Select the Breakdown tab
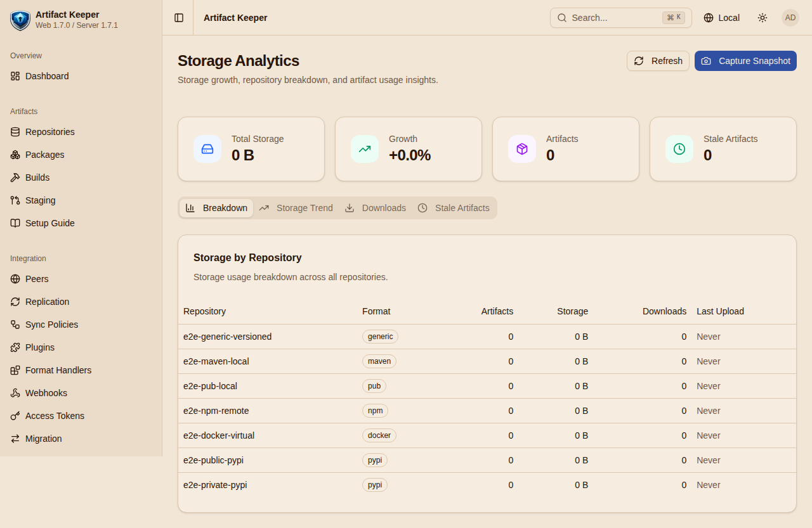Image resolution: width=812 pixels, height=528 pixels. (216, 208)
